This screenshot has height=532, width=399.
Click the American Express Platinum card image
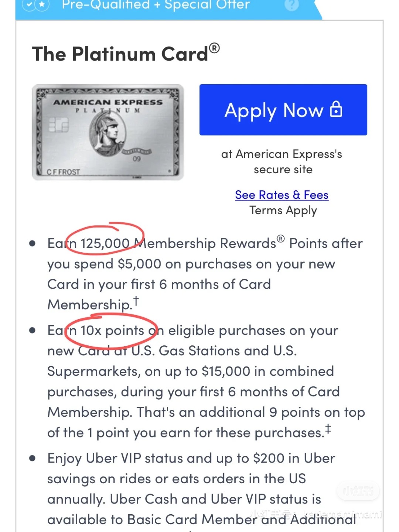[x=108, y=131]
